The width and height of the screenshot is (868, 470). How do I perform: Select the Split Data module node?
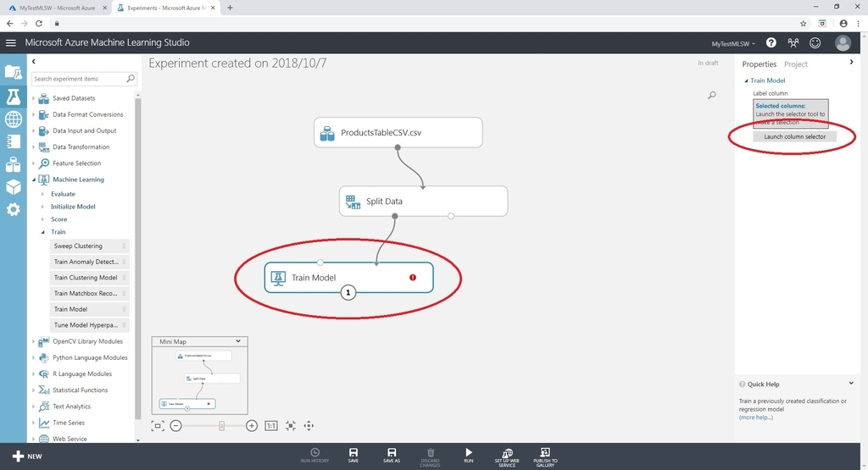423,202
